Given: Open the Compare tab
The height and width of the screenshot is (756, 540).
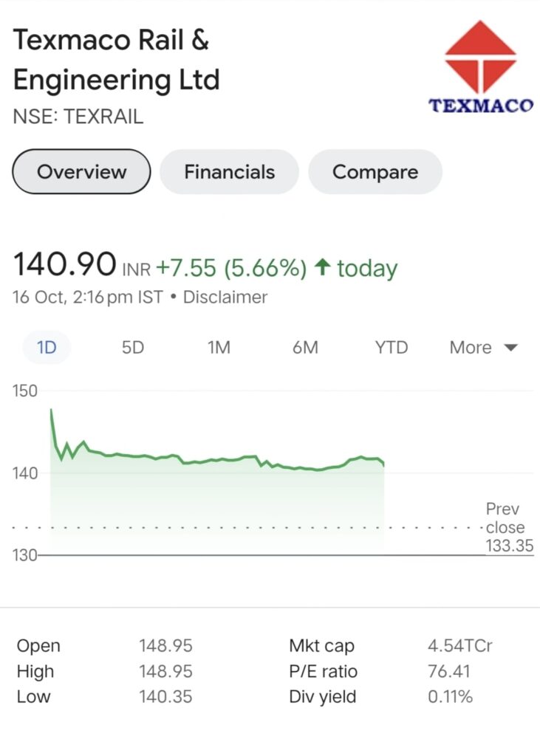Looking at the screenshot, I should [375, 171].
